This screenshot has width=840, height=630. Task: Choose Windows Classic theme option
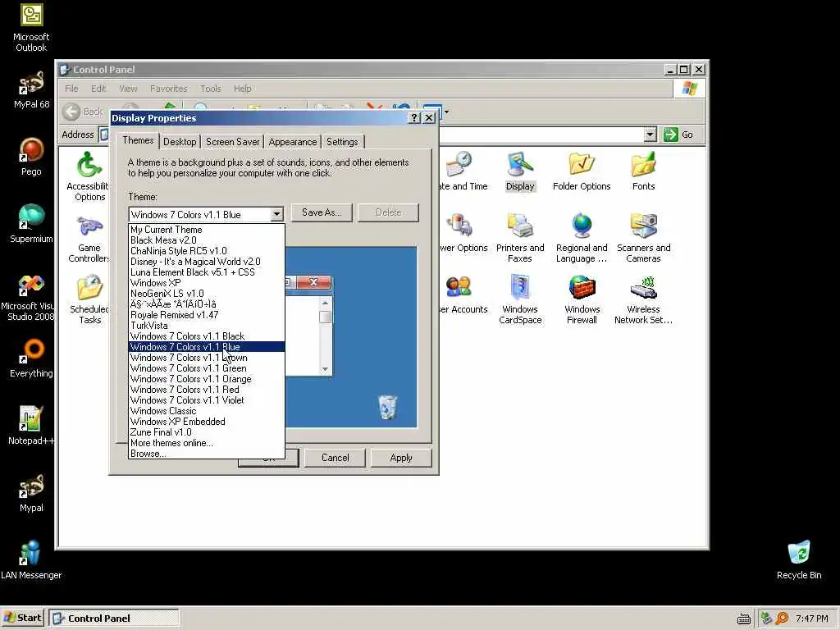click(x=207, y=411)
